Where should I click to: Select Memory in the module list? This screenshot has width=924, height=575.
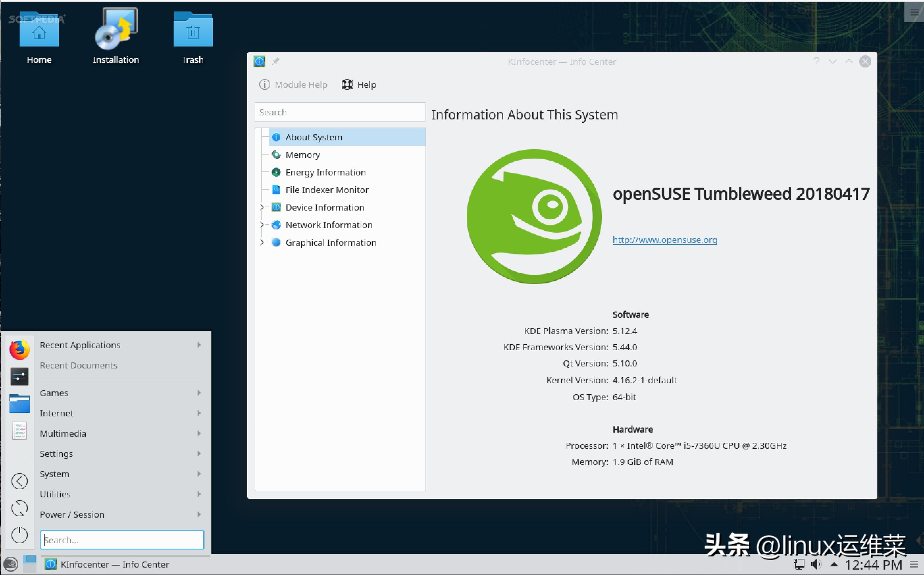coord(303,155)
